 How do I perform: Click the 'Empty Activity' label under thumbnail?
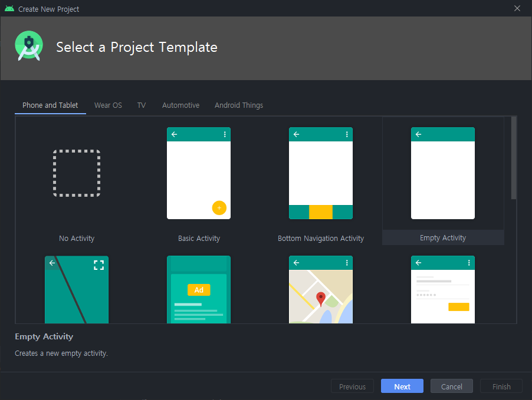(x=443, y=238)
